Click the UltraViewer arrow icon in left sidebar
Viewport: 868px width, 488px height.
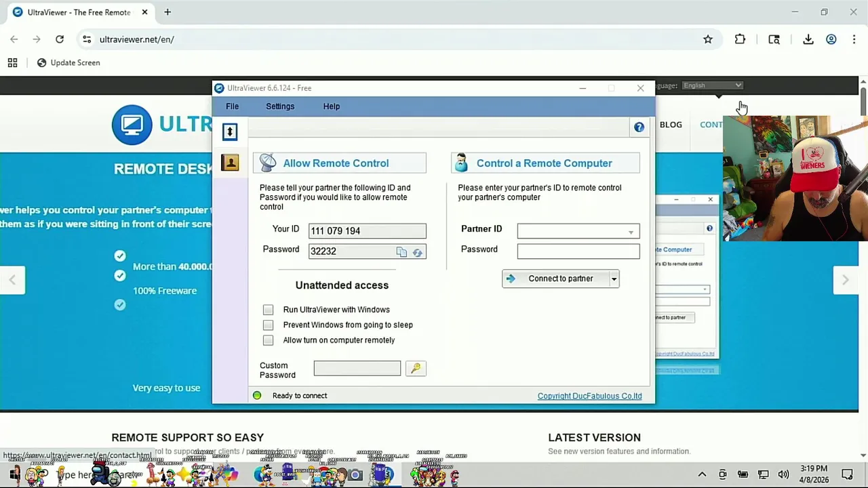(x=230, y=131)
